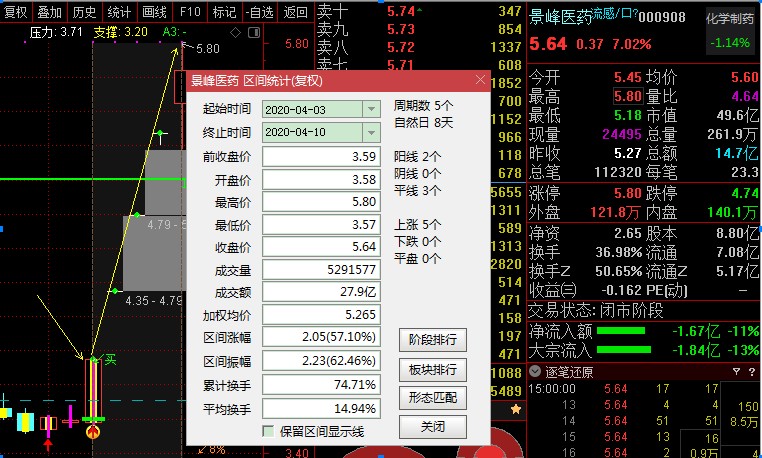Image resolution: width=762 pixels, height=458 pixels.
Task: Click the red up-arrow marker under candle
Action: tap(48, 444)
